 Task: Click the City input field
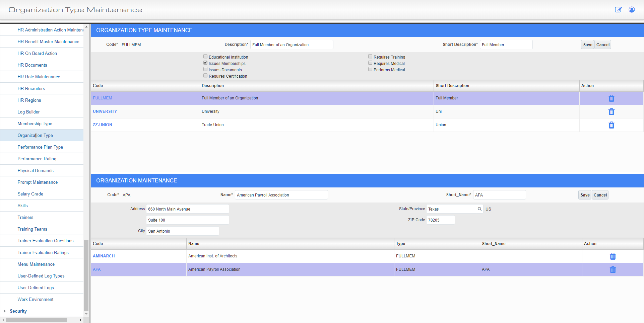(182, 231)
